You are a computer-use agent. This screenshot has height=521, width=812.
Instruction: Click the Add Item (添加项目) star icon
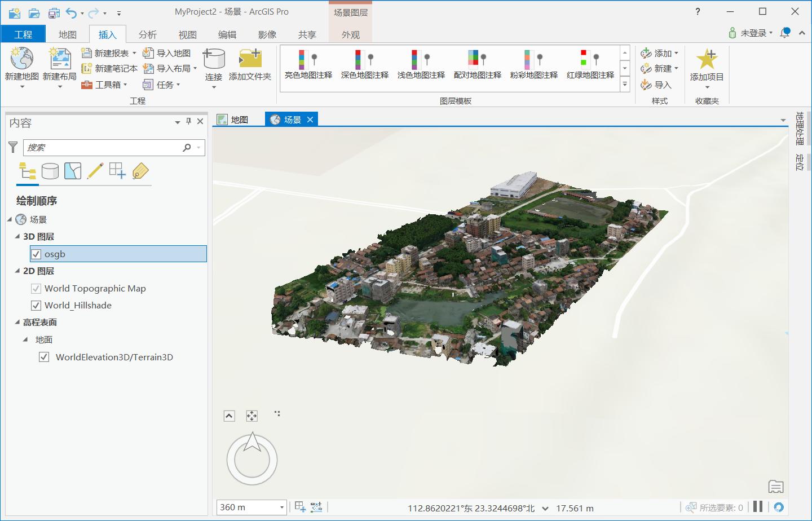[707, 59]
